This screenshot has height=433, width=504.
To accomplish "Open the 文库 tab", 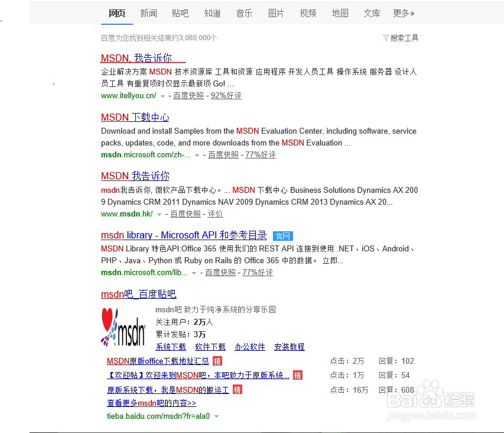I will [372, 13].
